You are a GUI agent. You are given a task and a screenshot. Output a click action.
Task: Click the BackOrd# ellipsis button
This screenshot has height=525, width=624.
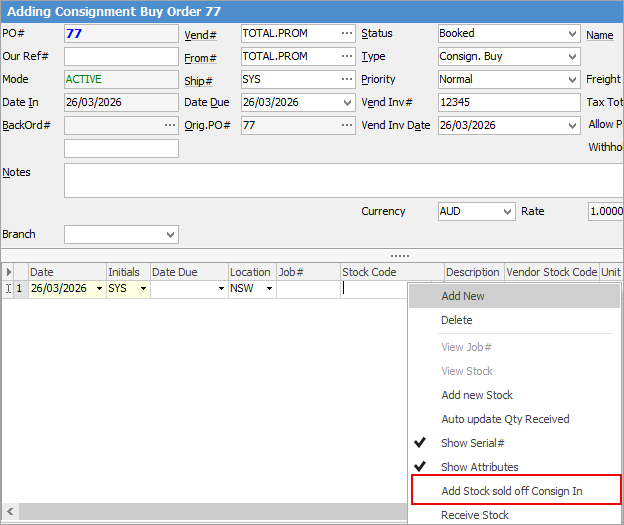click(170, 125)
